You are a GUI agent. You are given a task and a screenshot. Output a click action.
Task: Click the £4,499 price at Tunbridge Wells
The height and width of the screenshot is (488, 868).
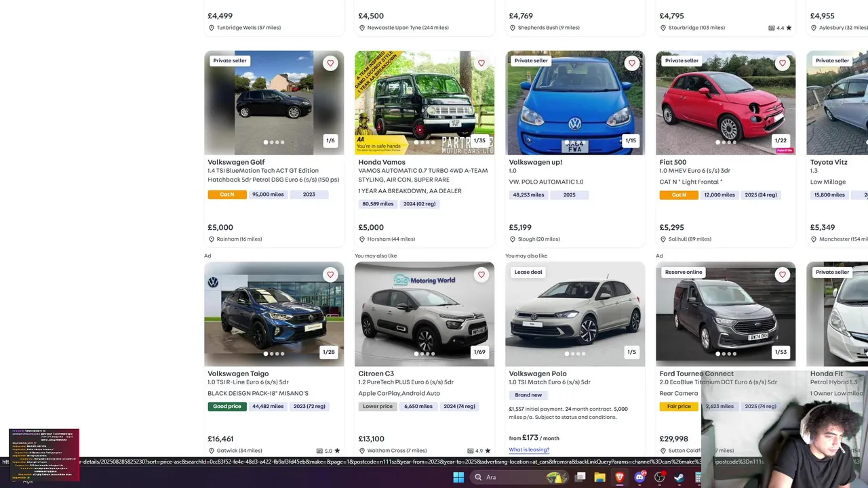[220, 16]
